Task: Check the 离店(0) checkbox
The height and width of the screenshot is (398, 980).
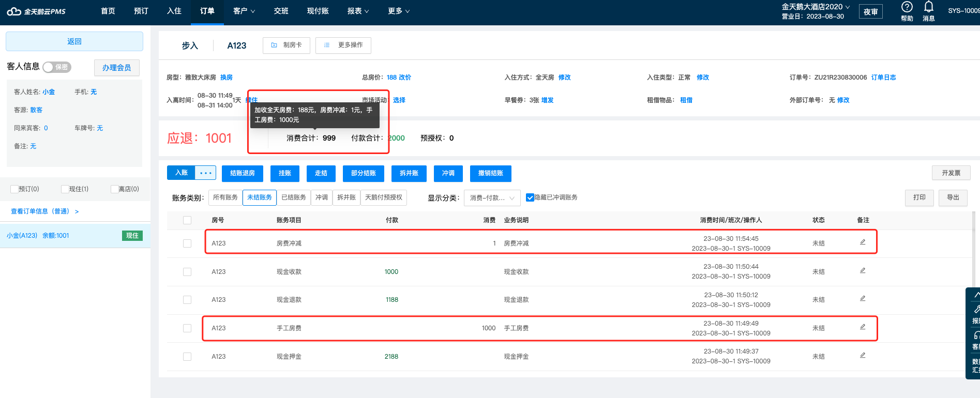Action: click(x=114, y=189)
